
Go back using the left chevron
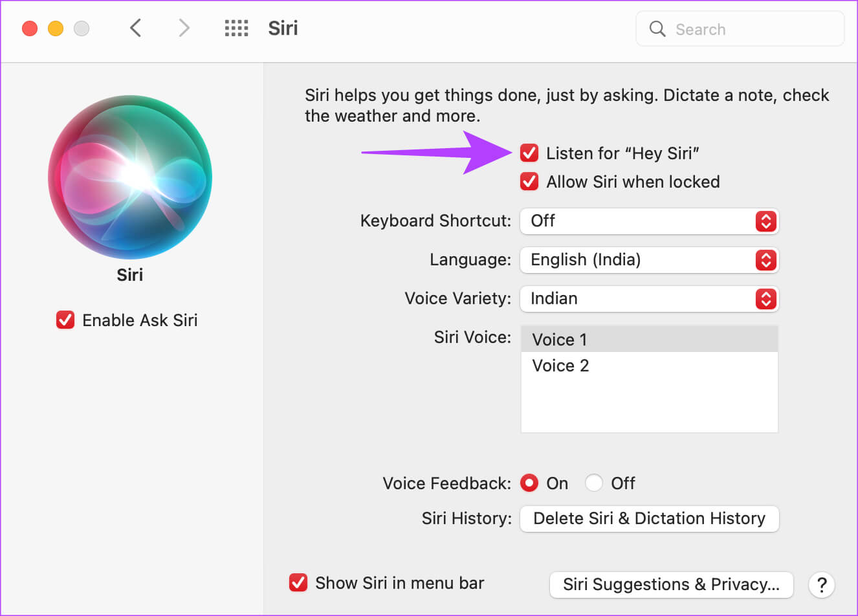(x=135, y=28)
